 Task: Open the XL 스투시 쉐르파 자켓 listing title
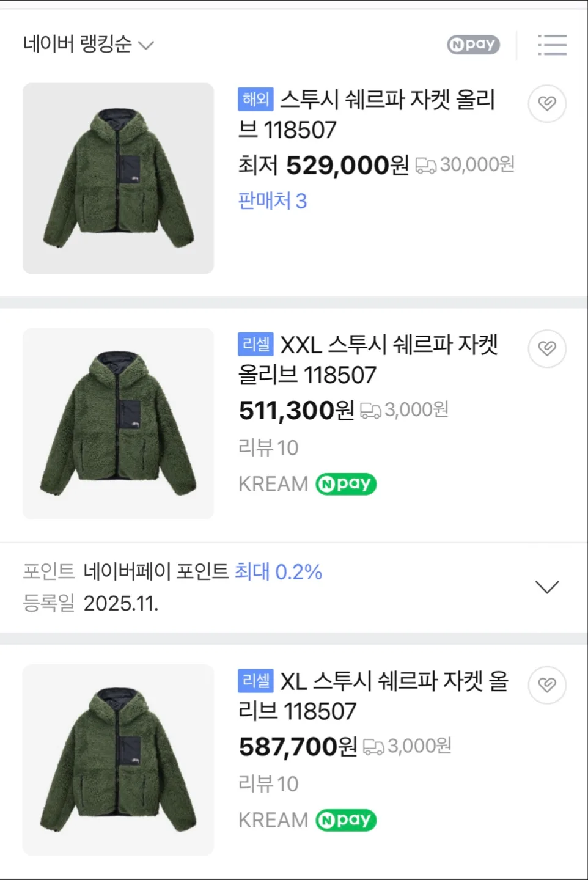click(x=373, y=695)
